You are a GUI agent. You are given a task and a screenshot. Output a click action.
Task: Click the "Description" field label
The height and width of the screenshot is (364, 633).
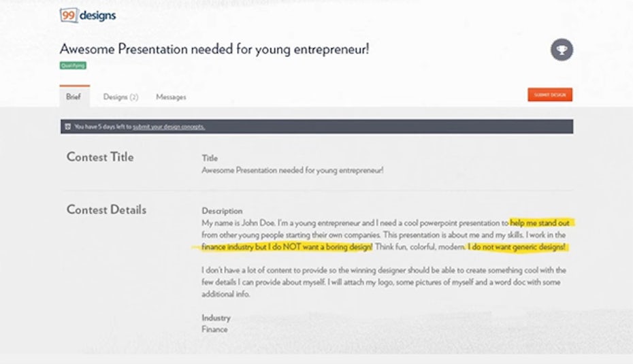[x=222, y=211]
